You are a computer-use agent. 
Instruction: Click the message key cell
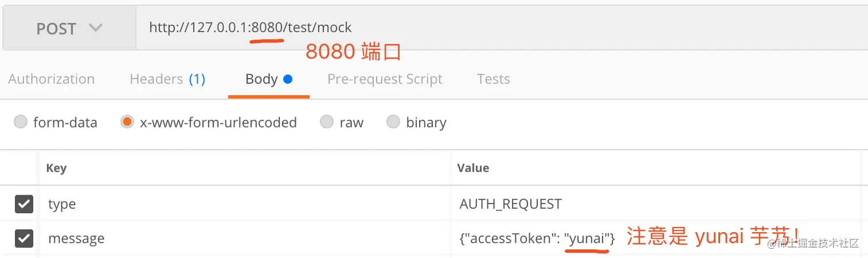tap(245, 238)
